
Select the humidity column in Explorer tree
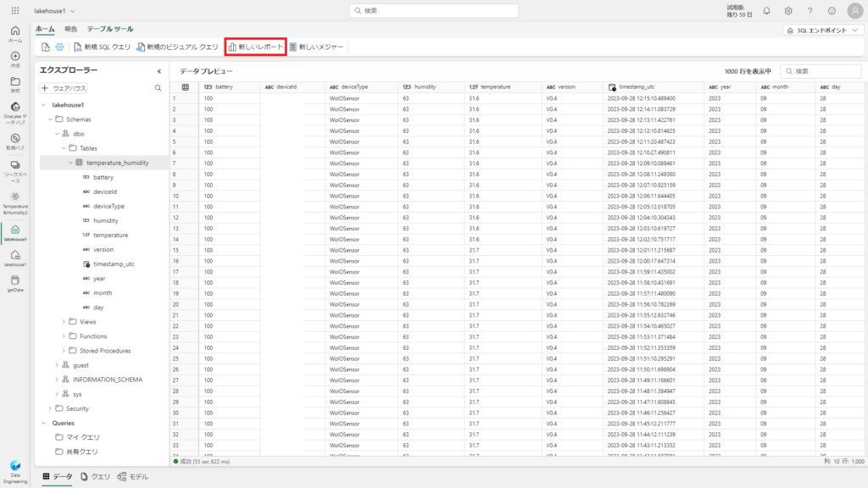coord(105,220)
